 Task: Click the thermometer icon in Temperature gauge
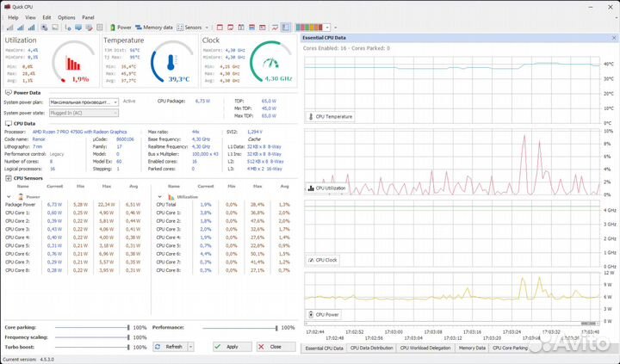[x=170, y=63]
